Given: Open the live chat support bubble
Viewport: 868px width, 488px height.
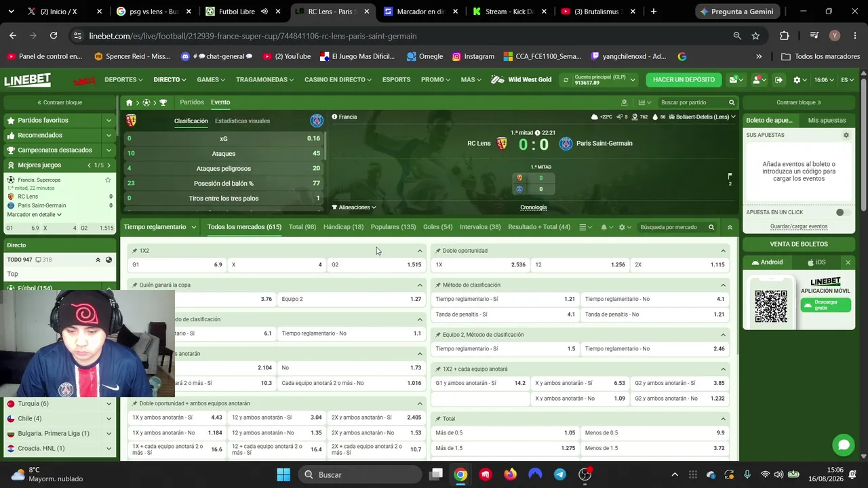Looking at the screenshot, I should click(x=844, y=445).
